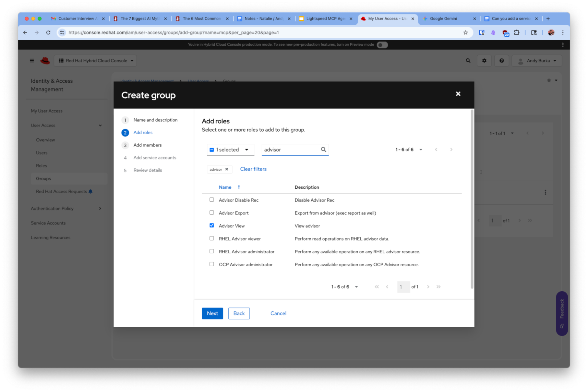
Task: Click the Red Hat logo icon
Action: pyautogui.click(x=45, y=61)
